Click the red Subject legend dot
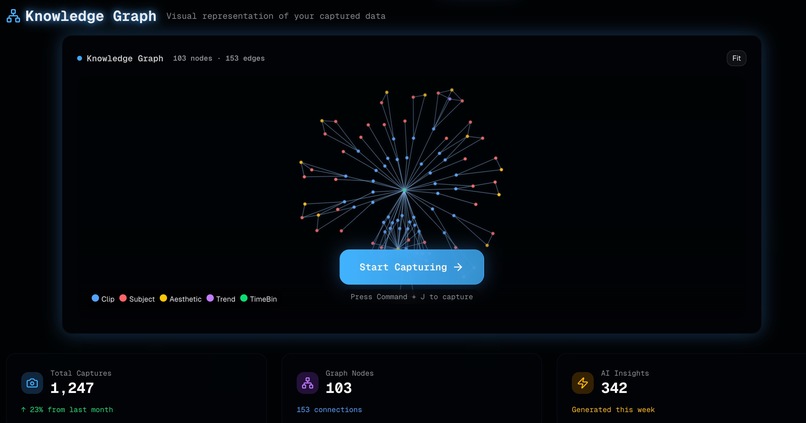The width and height of the screenshot is (806, 423). (123, 298)
